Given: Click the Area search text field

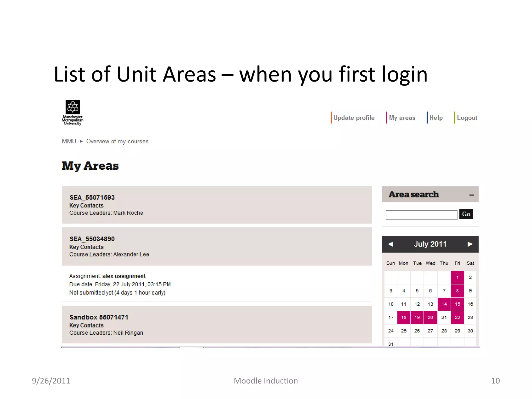Looking at the screenshot, I should click(421, 215).
